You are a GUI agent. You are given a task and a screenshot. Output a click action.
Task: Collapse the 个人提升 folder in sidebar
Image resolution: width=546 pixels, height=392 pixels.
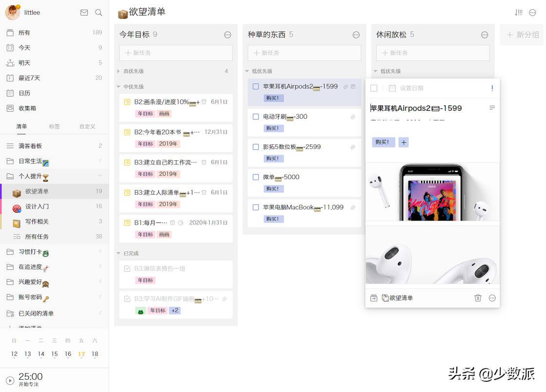tap(101, 176)
